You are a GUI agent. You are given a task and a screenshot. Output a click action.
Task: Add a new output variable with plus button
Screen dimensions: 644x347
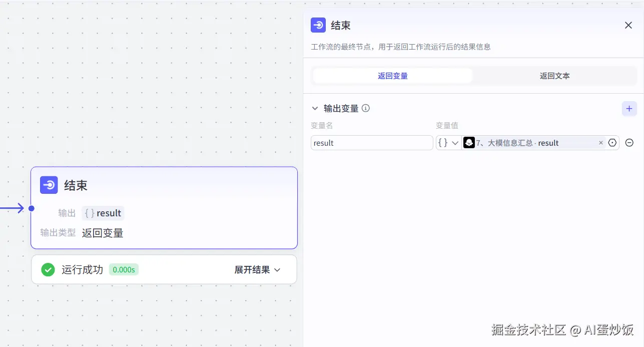click(629, 109)
